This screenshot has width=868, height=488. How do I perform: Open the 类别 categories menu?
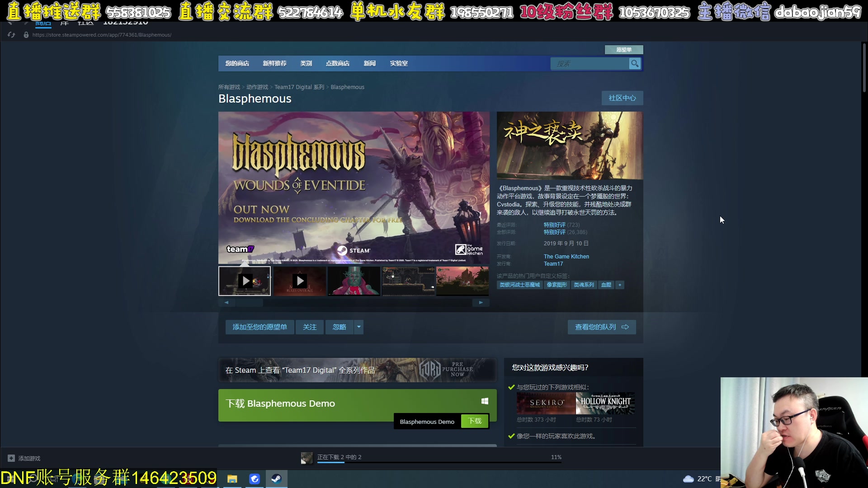pyautogui.click(x=306, y=64)
